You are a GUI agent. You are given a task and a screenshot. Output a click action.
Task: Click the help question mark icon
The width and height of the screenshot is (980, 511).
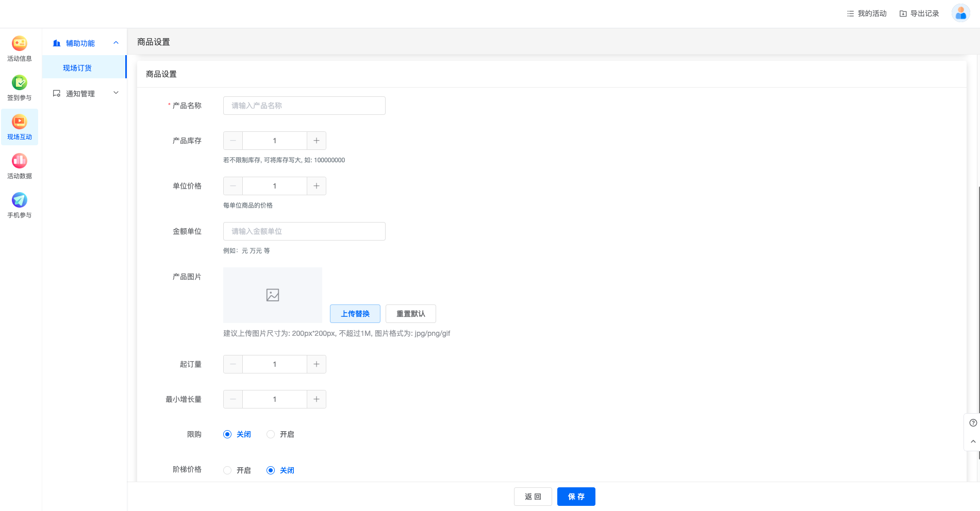973,423
